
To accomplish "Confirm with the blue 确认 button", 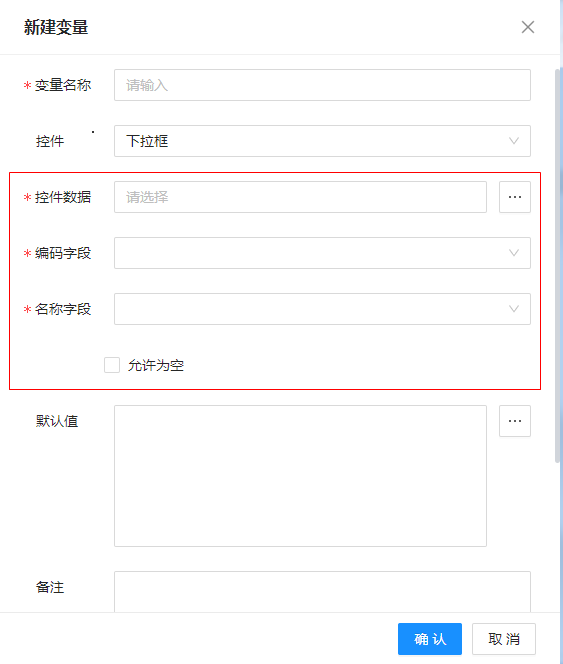I will tap(430, 639).
